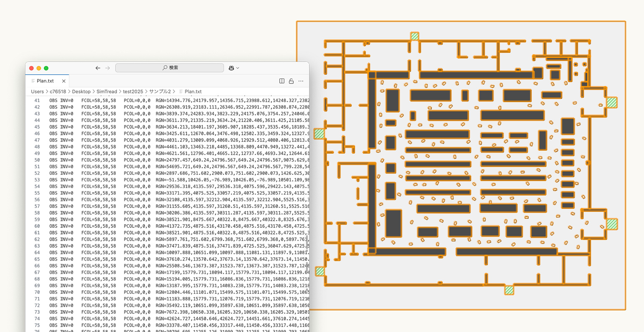Click the green hatched exit at top of plan
The image size is (644, 332).
click(414, 37)
